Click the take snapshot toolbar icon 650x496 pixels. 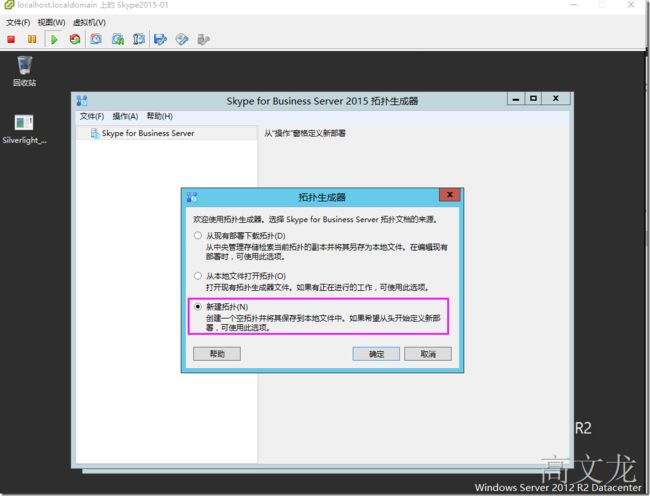pos(96,39)
